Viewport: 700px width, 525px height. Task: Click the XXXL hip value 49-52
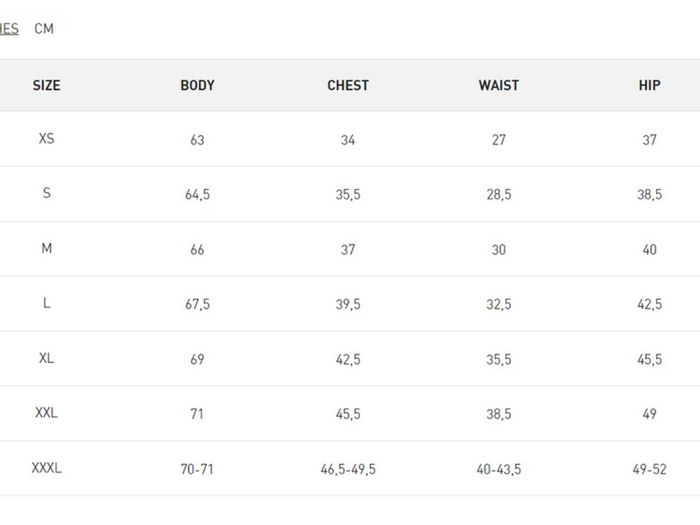point(650,469)
